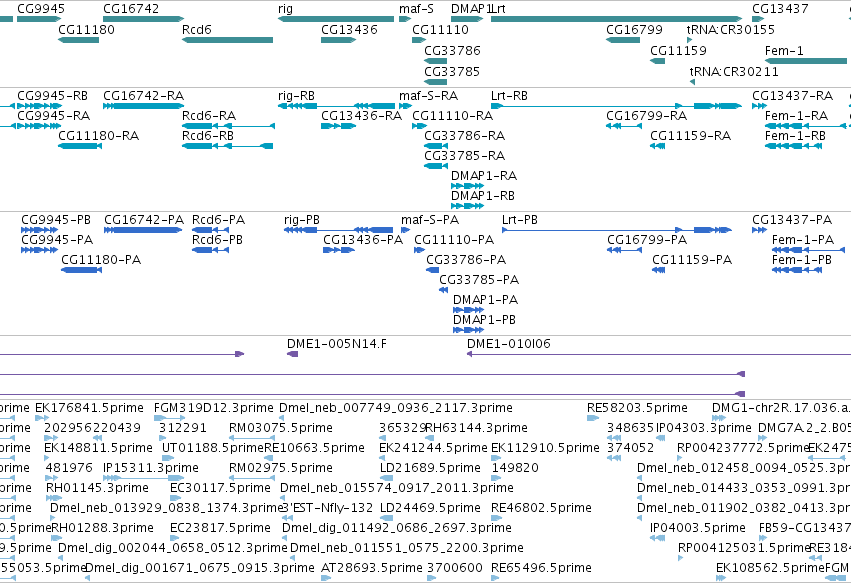Click transcript Fem-1-RA
This screenshot has width=851, height=583.
(796, 116)
